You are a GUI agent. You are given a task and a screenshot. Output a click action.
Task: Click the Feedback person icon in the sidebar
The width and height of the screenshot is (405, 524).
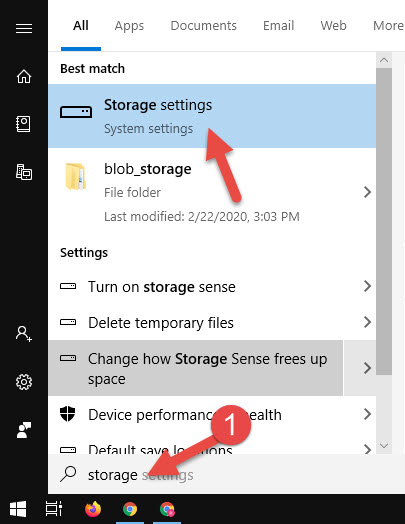[24, 430]
